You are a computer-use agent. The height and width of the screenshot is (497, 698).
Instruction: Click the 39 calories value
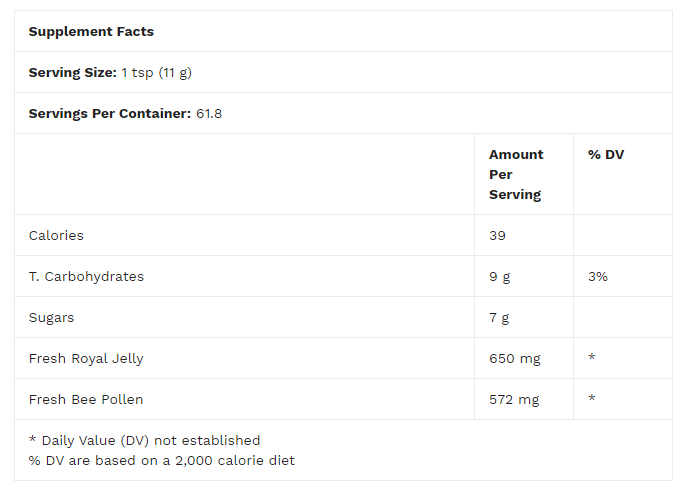pos(497,236)
